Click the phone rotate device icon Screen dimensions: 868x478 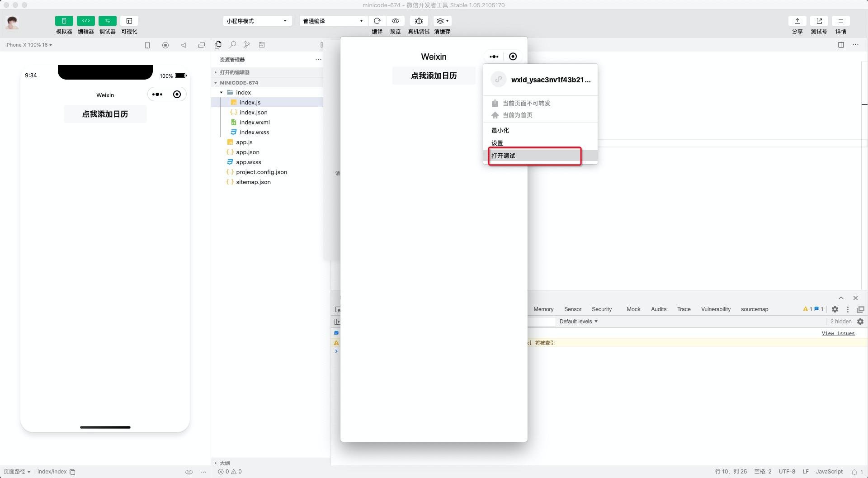[147, 45]
